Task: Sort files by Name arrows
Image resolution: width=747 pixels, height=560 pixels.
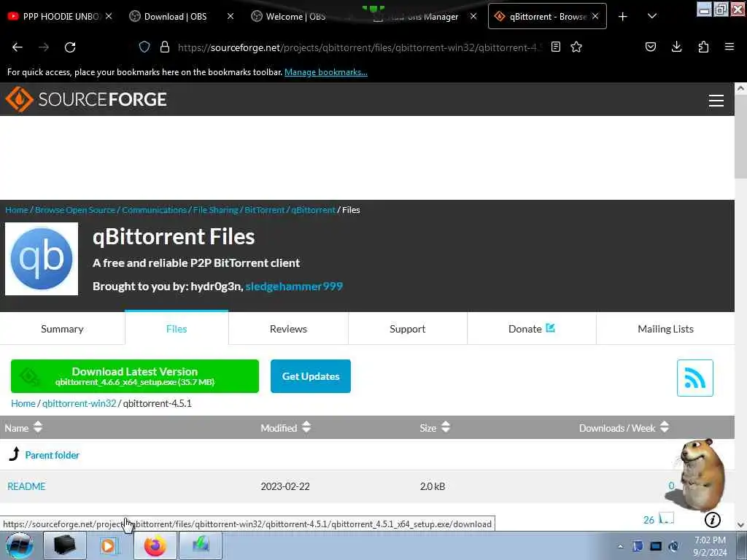Action: (38, 427)
